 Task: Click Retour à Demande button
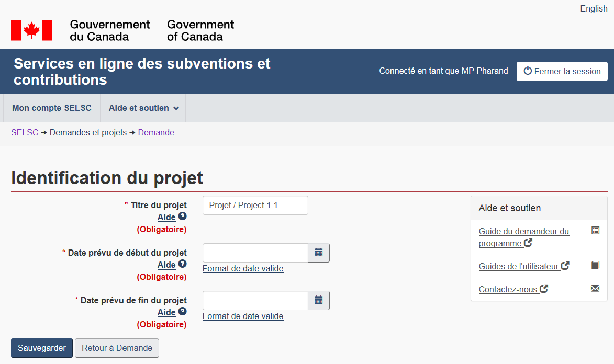tap(117, 348)
